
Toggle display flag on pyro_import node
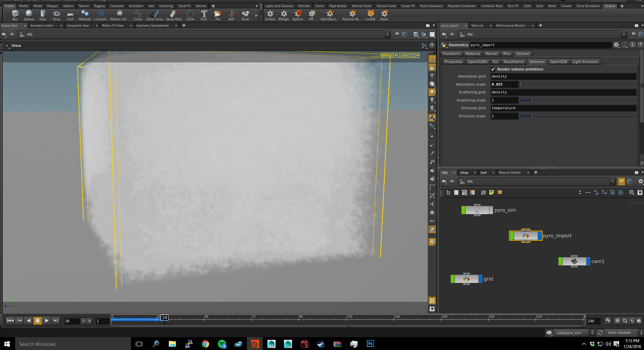(x=540, y=236)
